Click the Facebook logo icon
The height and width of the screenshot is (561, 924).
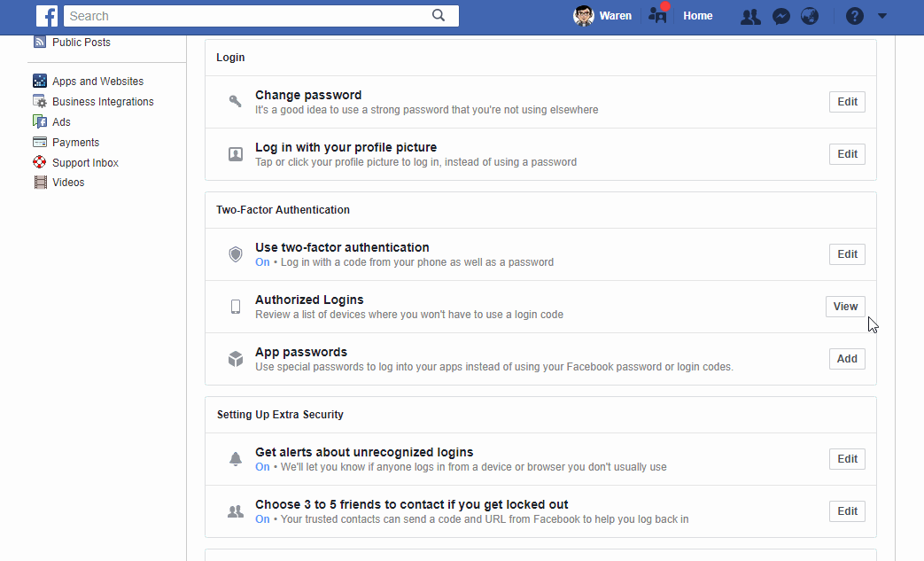click(x=47, y=16)
